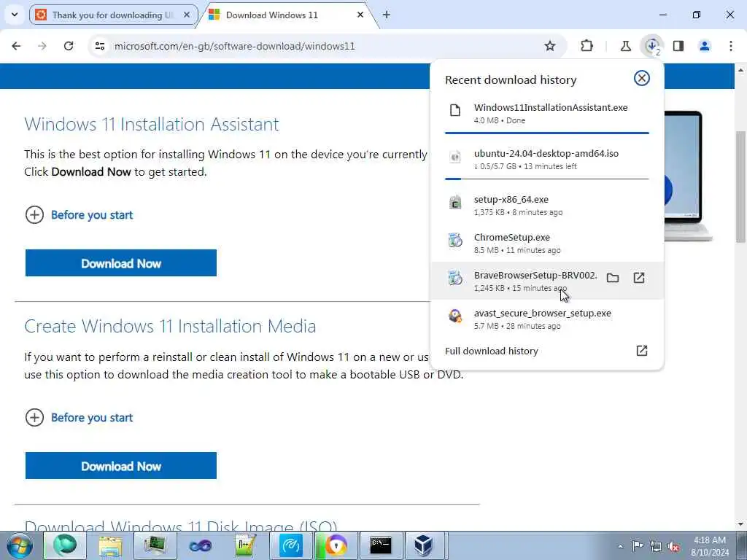The image size is (747, 560).
Task: Open Chrome Labs flask icon
Action: tap(625, 46)
